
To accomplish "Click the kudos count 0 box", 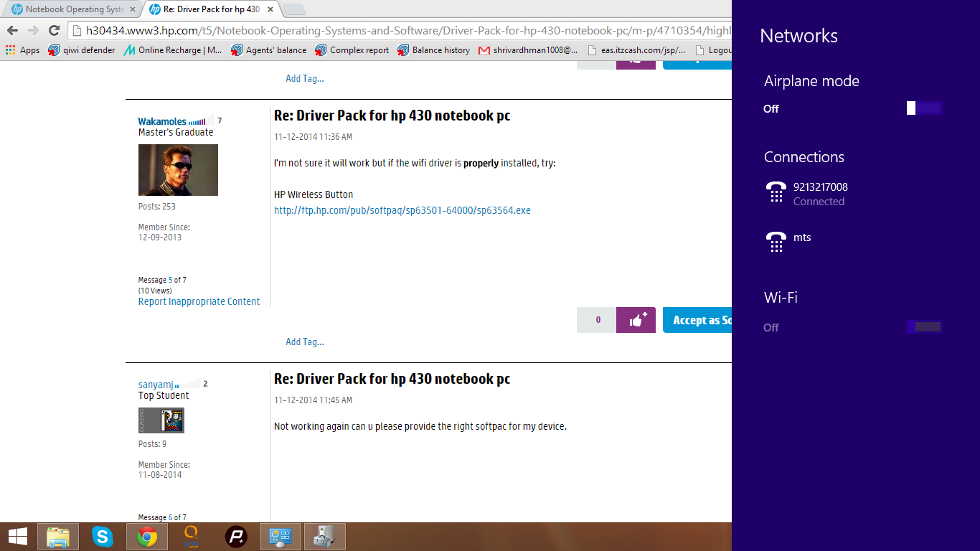I will [596, 320].
